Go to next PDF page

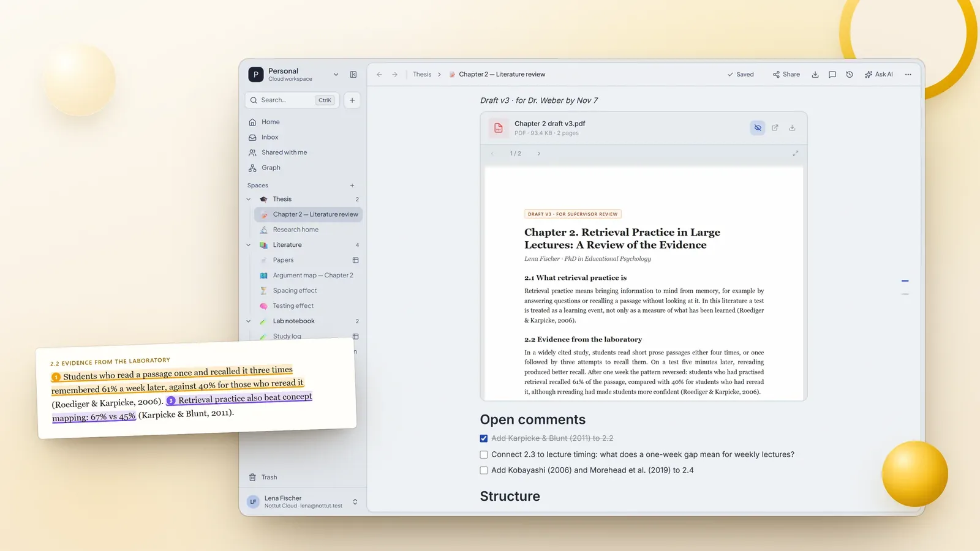539,154
